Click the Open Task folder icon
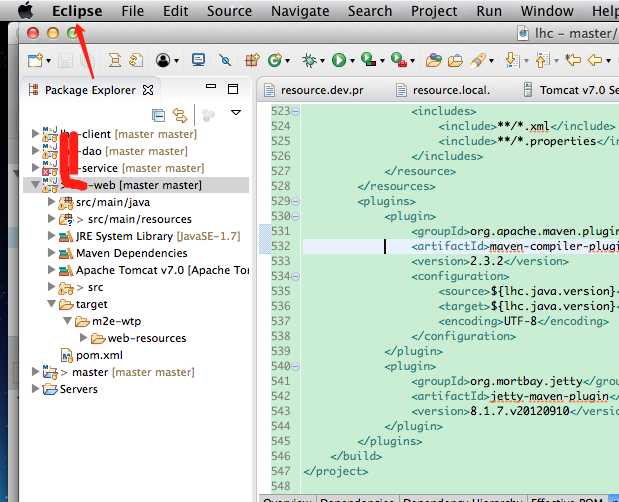Viewport: 619px width, 502px height. point(455,60)
